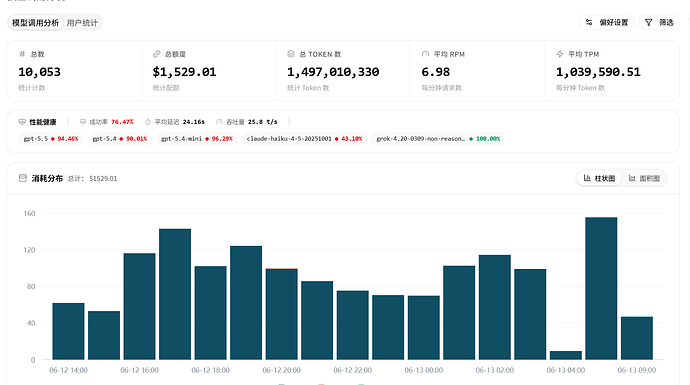Switch chart to 面积图 area view
Image resolution: width=690 pixels, height=385 pixels.
tap(644, 178)
